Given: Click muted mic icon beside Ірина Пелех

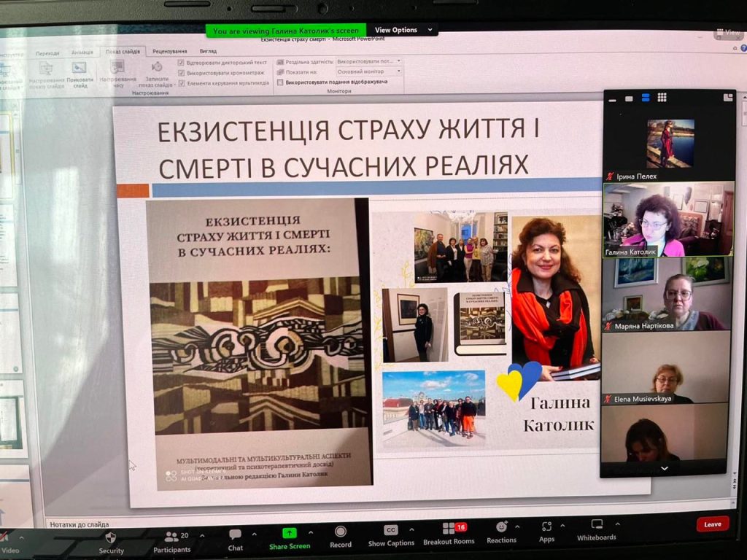Looking at the screenshot, I should pos(610,176).
